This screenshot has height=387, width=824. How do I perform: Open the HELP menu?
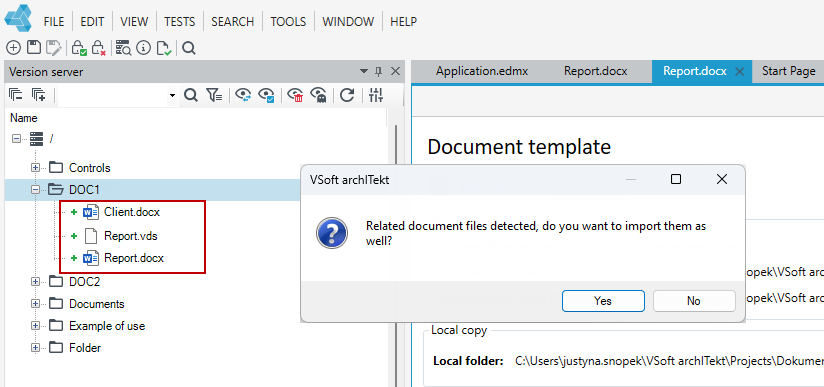pos(404,22)
